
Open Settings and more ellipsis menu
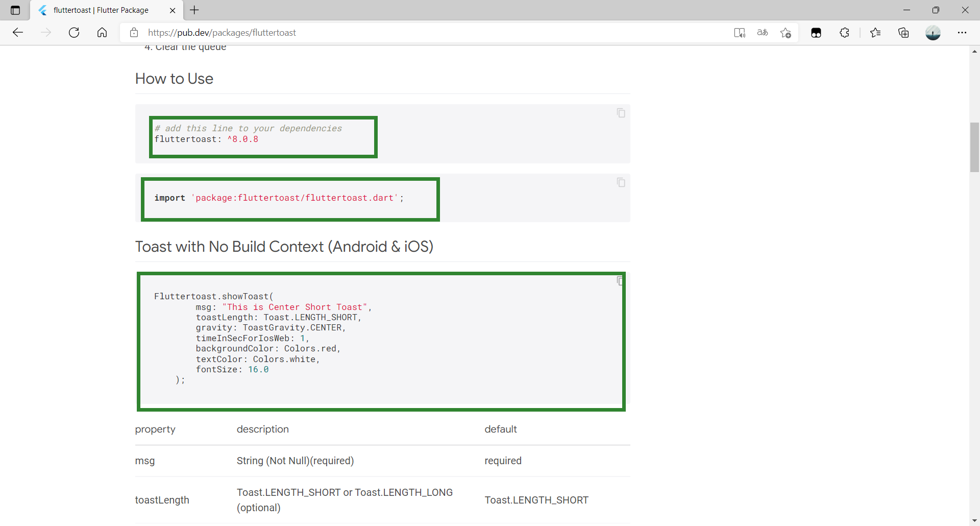[962, 33]
